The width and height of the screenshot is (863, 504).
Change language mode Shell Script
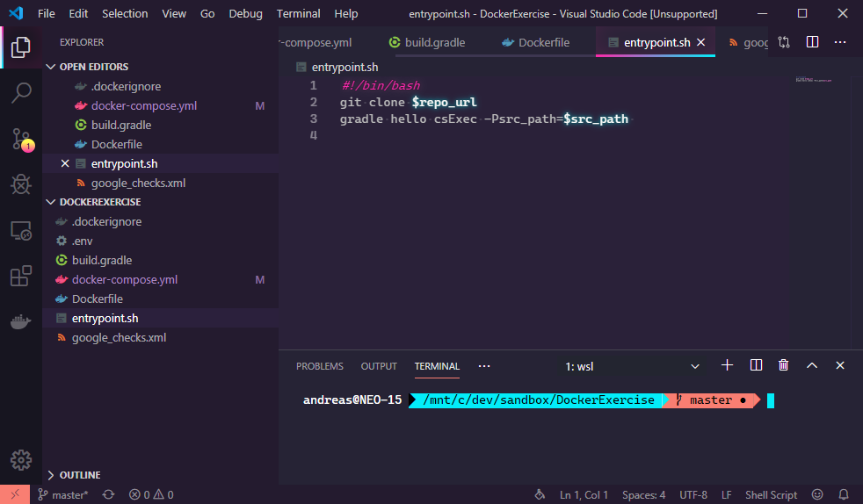point(771,494)
